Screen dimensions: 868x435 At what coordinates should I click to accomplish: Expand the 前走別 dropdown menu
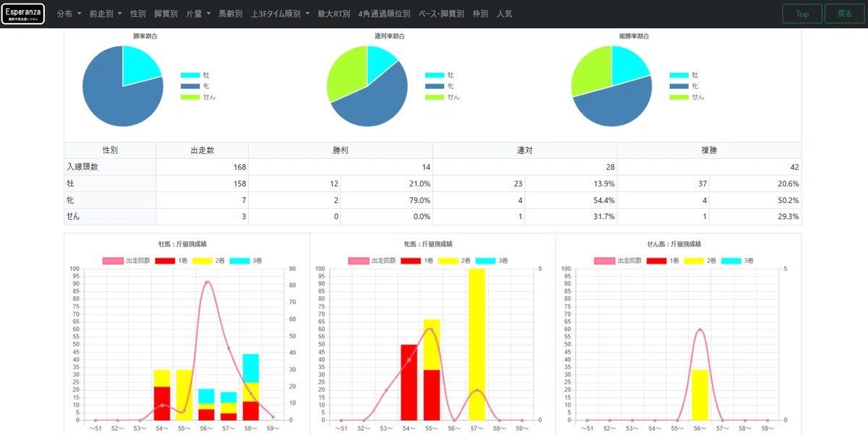pyautogui.click(x=106, y=14)
